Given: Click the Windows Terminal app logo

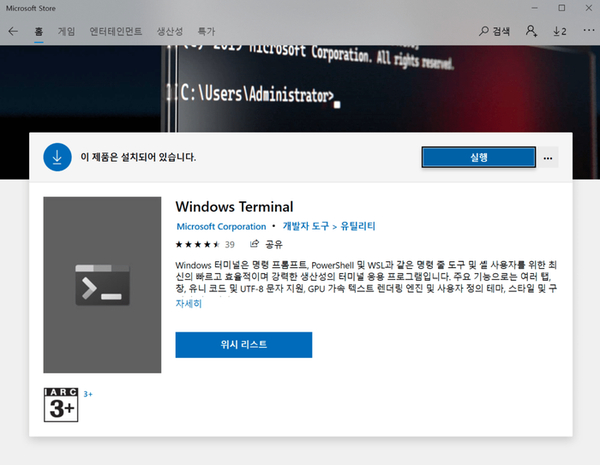Looking at the screenshot, I should pyautogui.click(x=102, y=285).
